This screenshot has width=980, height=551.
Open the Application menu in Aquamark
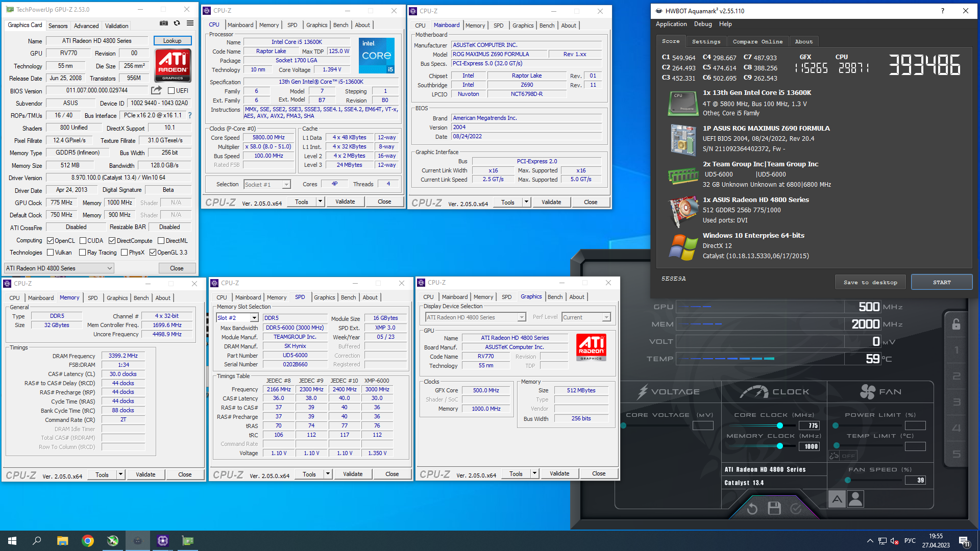(671, 24)
